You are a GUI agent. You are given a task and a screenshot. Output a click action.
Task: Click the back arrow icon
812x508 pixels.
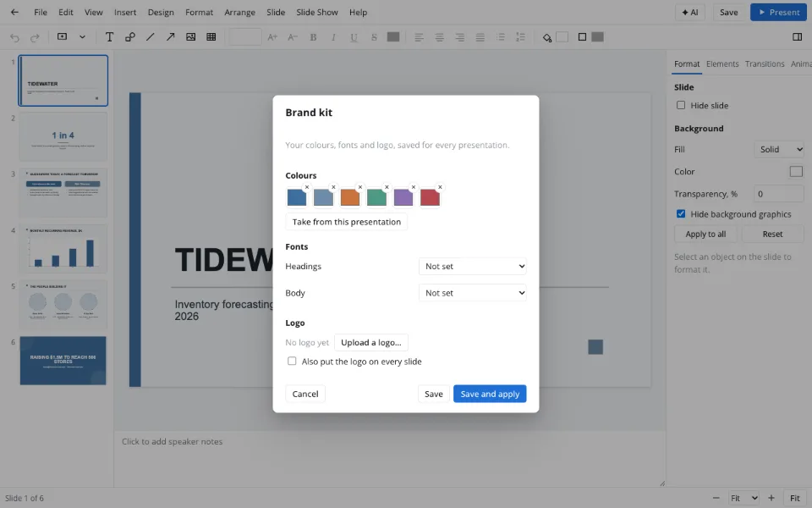(x=14, y=12)
